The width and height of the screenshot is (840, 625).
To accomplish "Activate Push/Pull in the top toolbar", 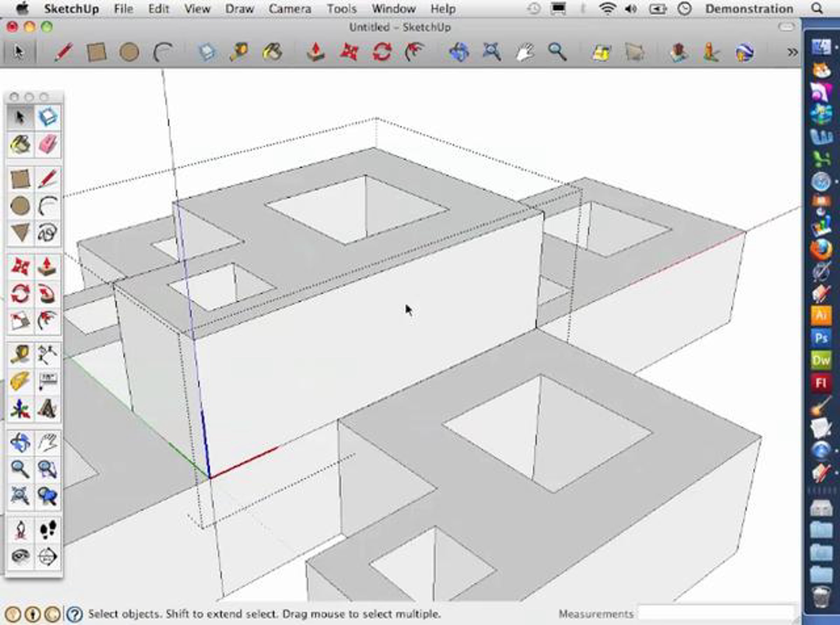I will click(x=315, y=52).
